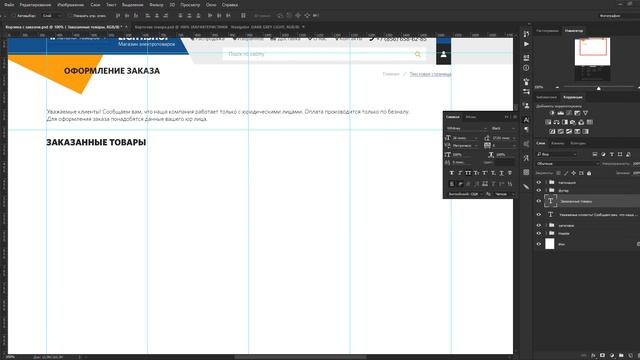Add a layer mask from the Layers footer
The width and height of the screenshot is (640, 360).
[x=602, y=356]
